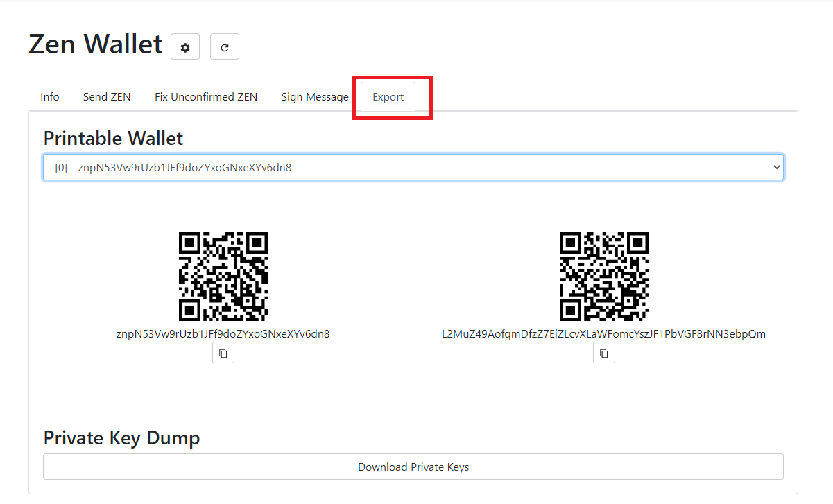Go to Fix Unconfirmed ZEN tab
The image size is (833, 504).
tap(206, 97)
